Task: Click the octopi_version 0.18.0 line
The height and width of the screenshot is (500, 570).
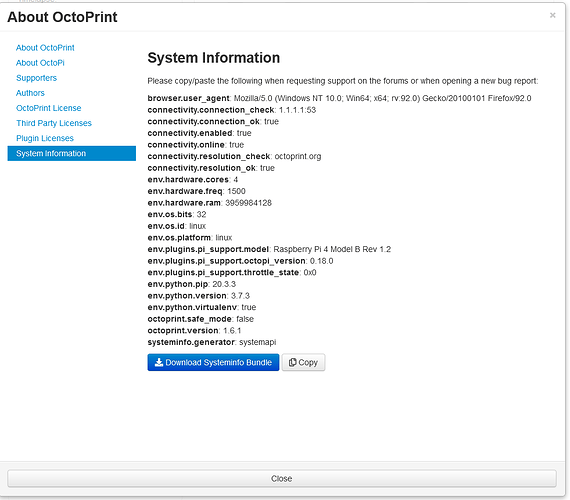Action: [x=240, y=261]
